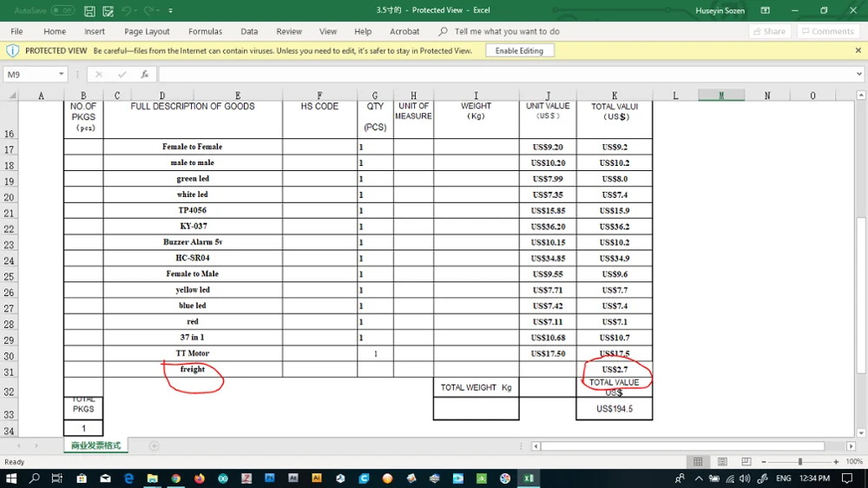
Task: Open the Name Box dropdown arrow
Action: [61, 74]
